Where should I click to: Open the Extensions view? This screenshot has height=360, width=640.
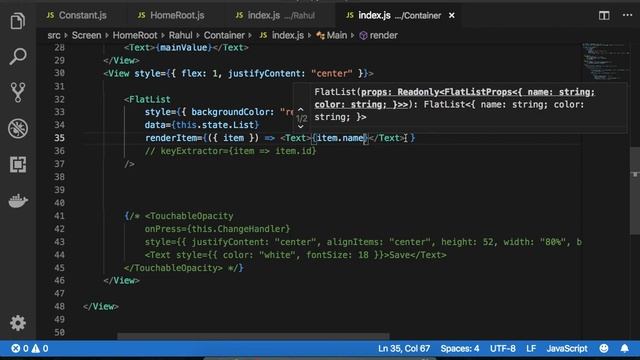tap(18, 164)
